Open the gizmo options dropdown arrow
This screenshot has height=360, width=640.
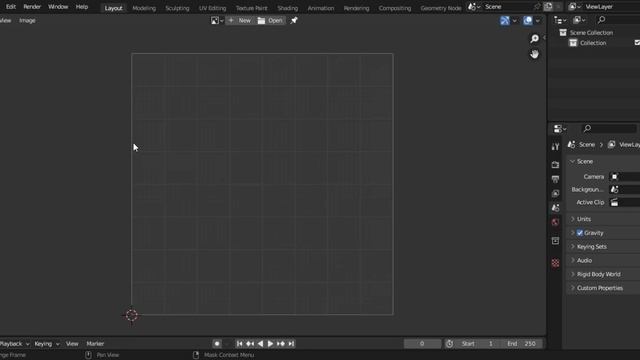tap(514, 20)
